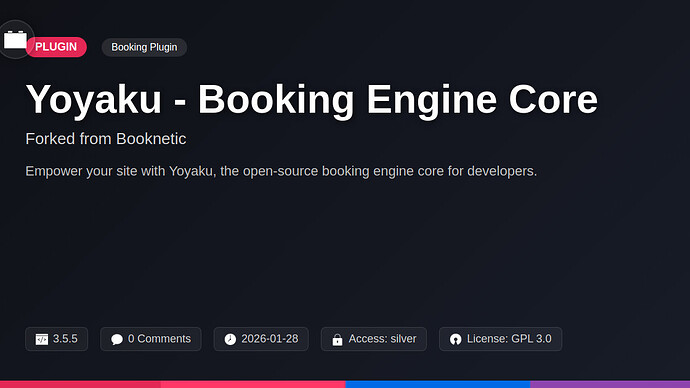Click the clock date icon
Screen dimensions: 690x388
coord(230,339)
